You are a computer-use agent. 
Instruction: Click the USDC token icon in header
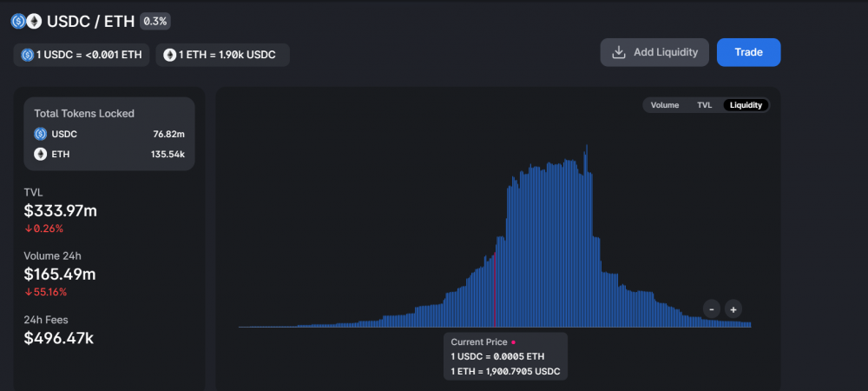pos(18,22)
